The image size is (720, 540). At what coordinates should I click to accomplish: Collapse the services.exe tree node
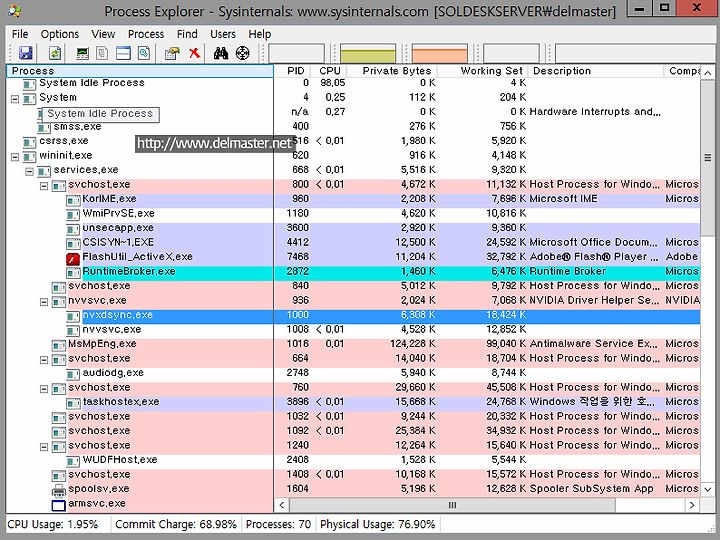click(29, 172)
